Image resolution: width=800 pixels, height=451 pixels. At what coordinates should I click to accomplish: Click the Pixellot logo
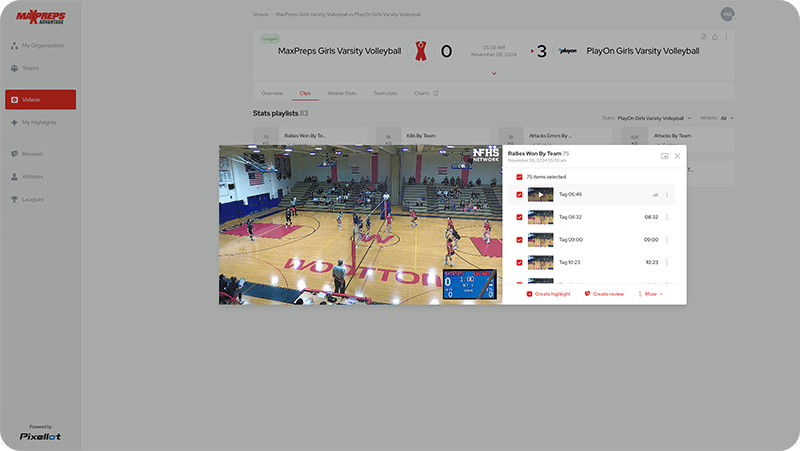[x=40, y=436]
